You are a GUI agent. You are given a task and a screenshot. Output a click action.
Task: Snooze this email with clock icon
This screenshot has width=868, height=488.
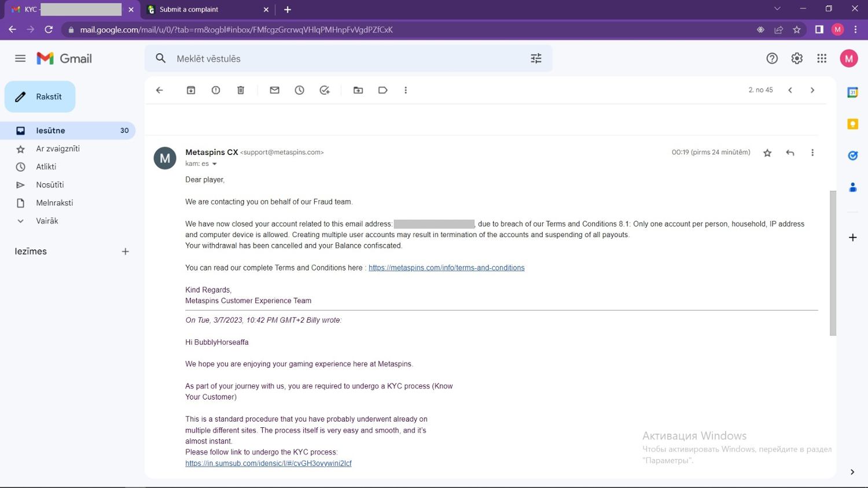click(300, 90)
